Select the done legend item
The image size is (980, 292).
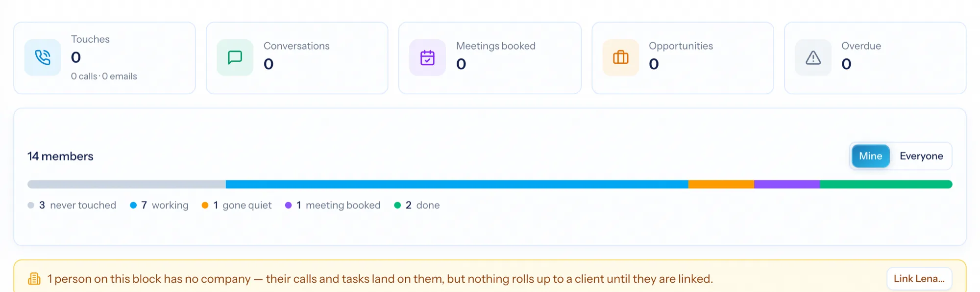[417, 205]
